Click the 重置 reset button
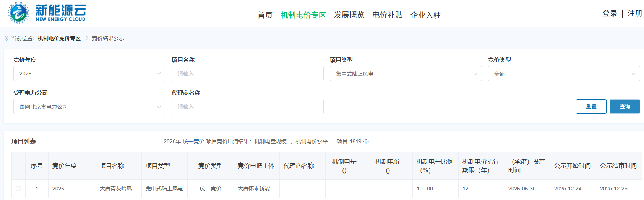This screenshot has width=644, height=200. (591, 107)
